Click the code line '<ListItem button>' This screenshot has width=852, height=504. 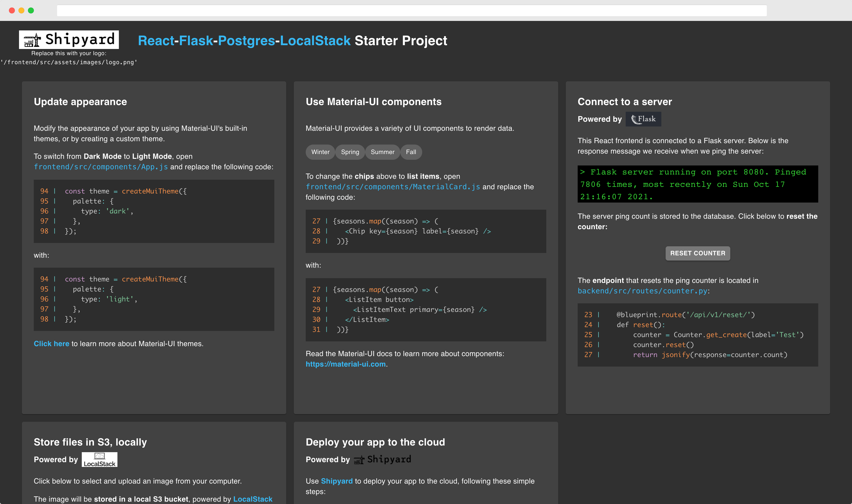379,300
